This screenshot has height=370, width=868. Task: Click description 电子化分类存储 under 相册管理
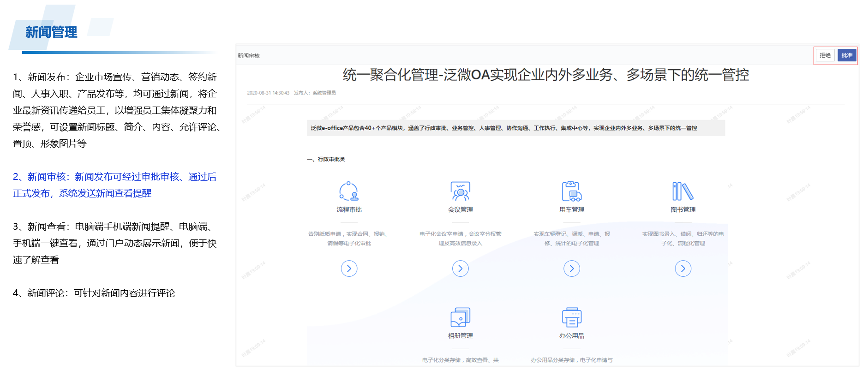pos(461,360)
